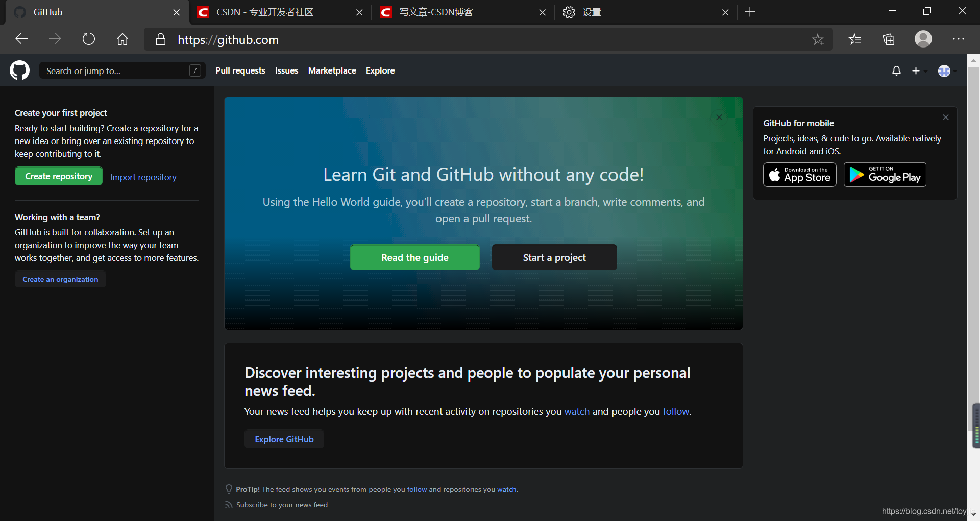Close the 写文章-CSDN博客 tab
This screenshot has height=521, width=980.
point(542,12)
